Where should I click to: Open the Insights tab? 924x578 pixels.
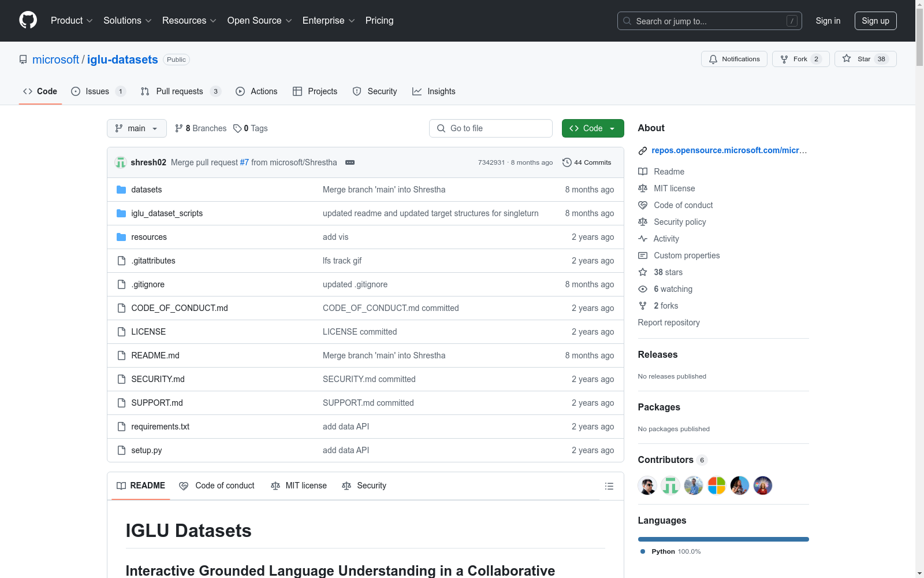tap(434, 91)
